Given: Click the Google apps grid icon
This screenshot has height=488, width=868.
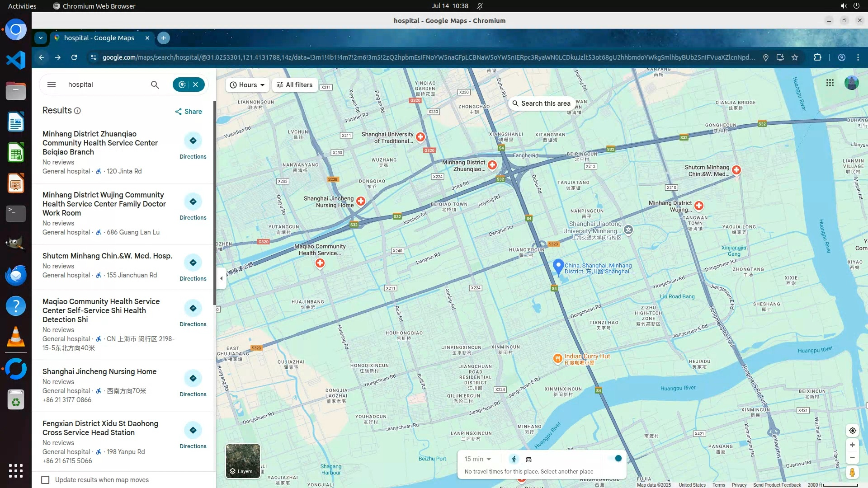Looking at the screenshot, I should [830, 83].
